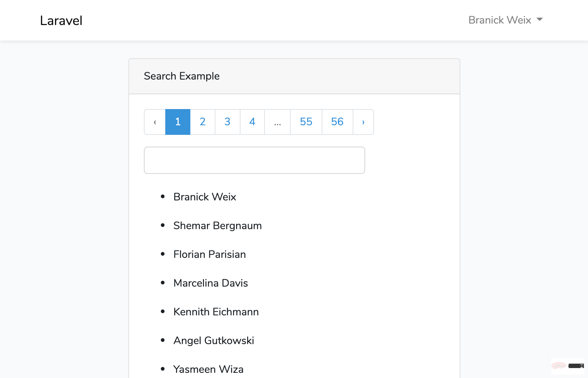The image size is (588, 378).
Task: Click the next page arrow in pagination
Action: 363,122
